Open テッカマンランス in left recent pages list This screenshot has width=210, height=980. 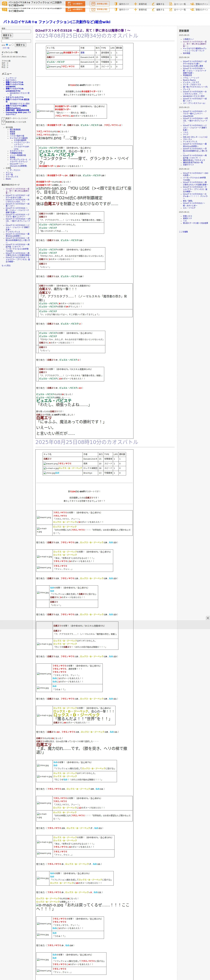[13, 232]
